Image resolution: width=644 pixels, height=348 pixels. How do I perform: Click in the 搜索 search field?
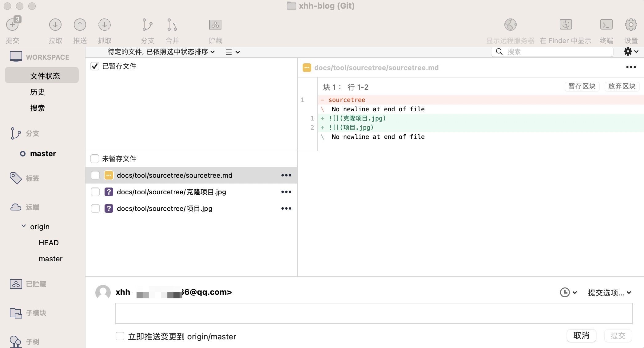coord(552,52)
